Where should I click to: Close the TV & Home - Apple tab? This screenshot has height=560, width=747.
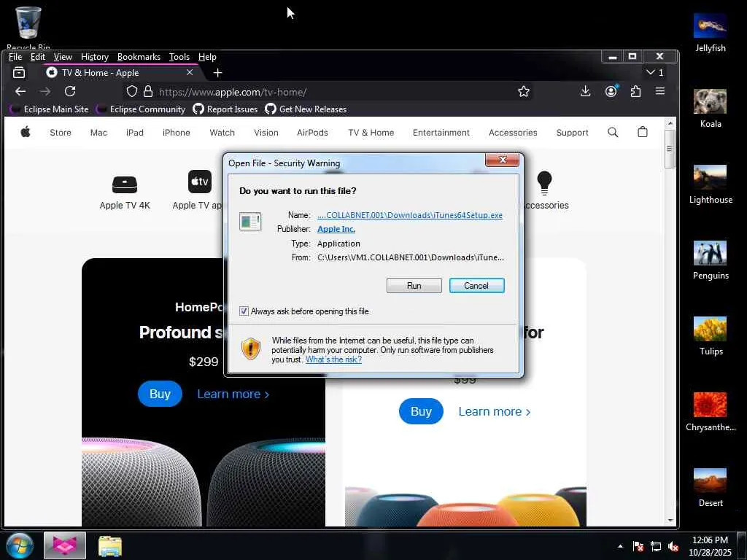(190, 72)
